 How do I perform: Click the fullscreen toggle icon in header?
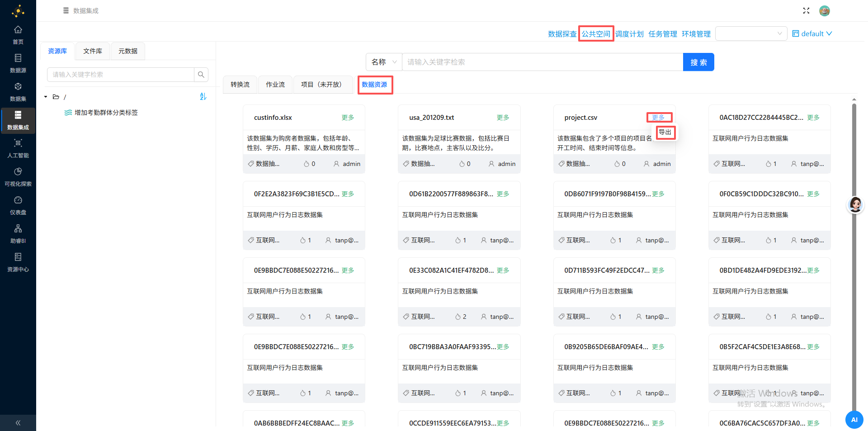(x=806, y=10)
